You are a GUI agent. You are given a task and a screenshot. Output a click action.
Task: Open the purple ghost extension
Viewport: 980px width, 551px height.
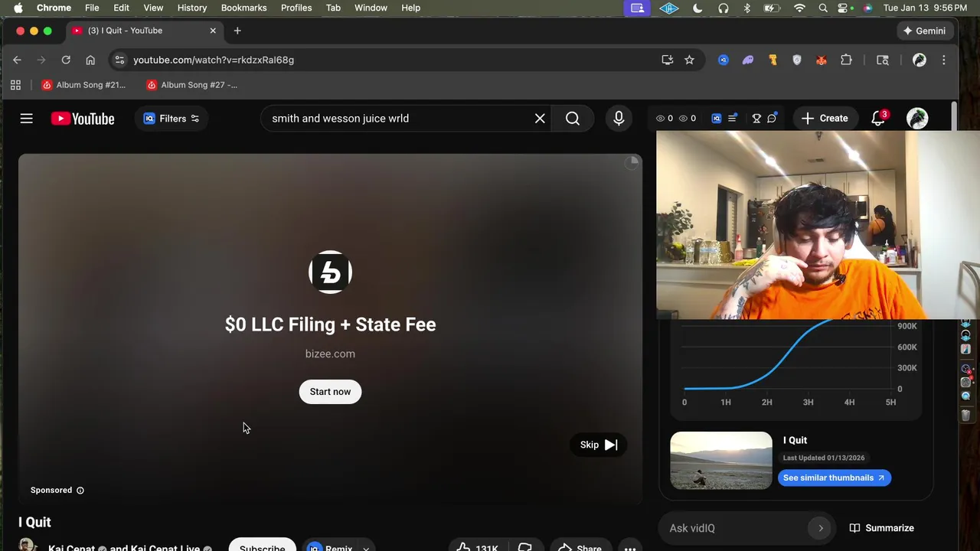click(748, 60)
